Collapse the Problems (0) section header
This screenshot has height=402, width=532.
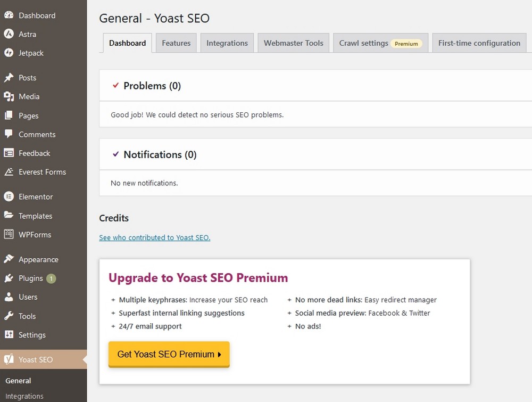pos(315,86)
